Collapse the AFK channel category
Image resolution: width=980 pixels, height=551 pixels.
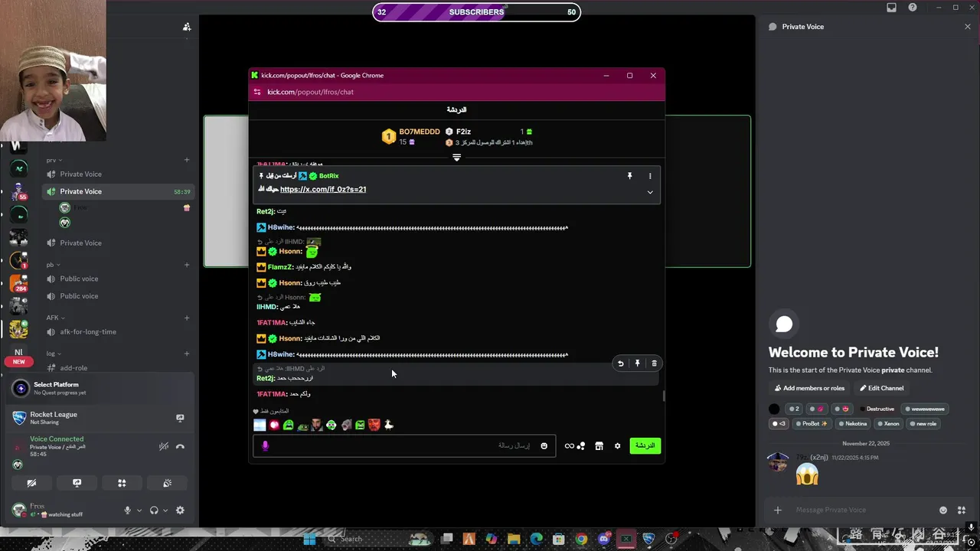coord(55,318)
